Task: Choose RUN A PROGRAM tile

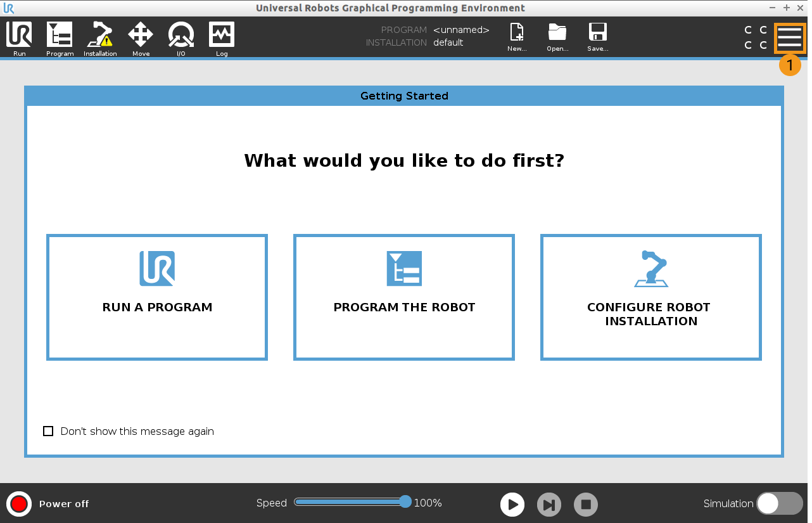Action: 157,297
